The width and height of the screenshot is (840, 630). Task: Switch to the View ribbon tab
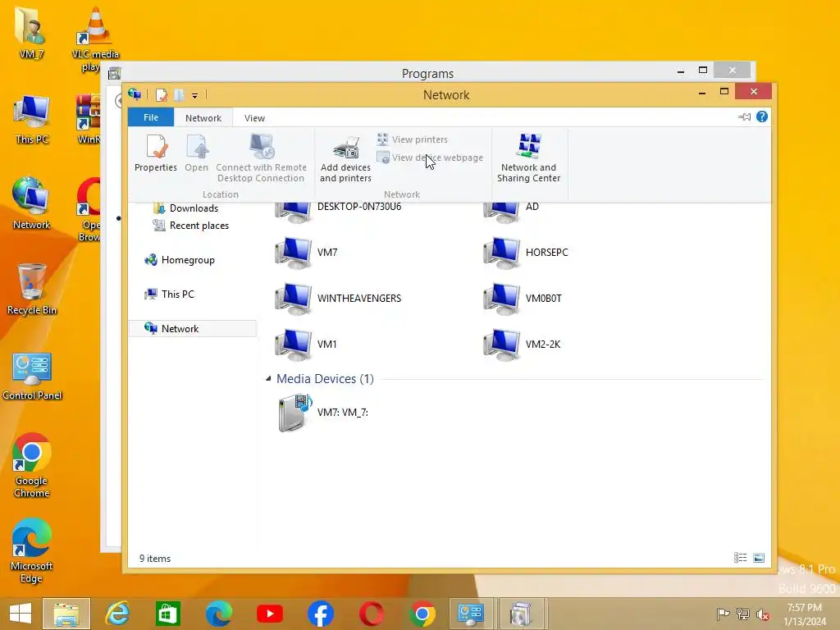click(x=254, y=118)
